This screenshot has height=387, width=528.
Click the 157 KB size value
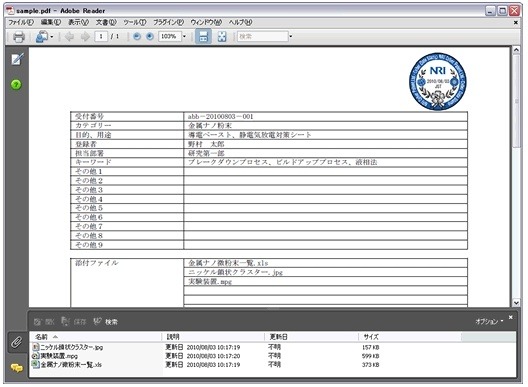click(370, 347)
